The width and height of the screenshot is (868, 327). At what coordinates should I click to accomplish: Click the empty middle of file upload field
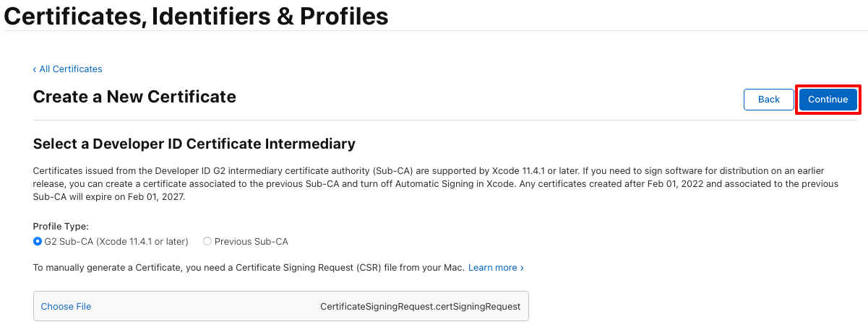206,307
